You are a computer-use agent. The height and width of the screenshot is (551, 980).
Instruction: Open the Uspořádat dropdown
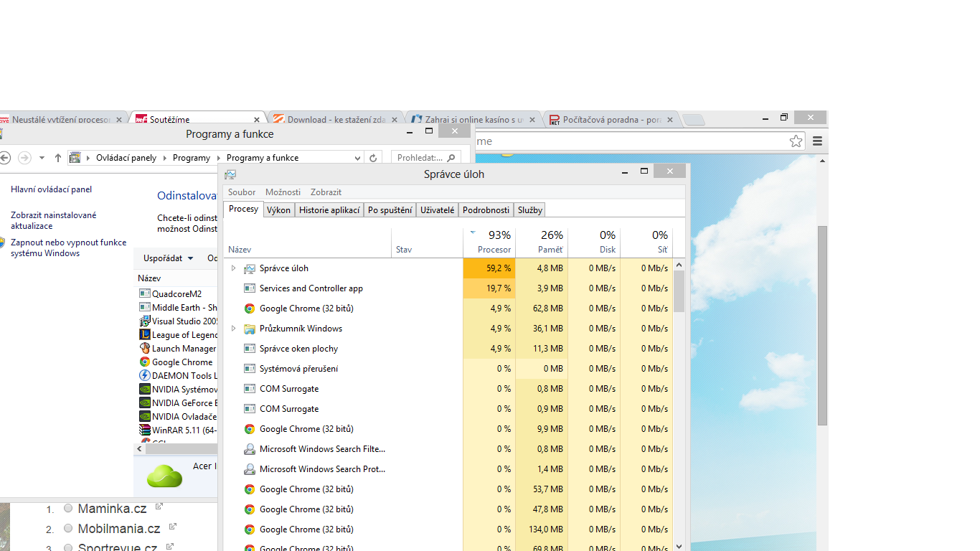pyautogui.click(x=169, y=258)
